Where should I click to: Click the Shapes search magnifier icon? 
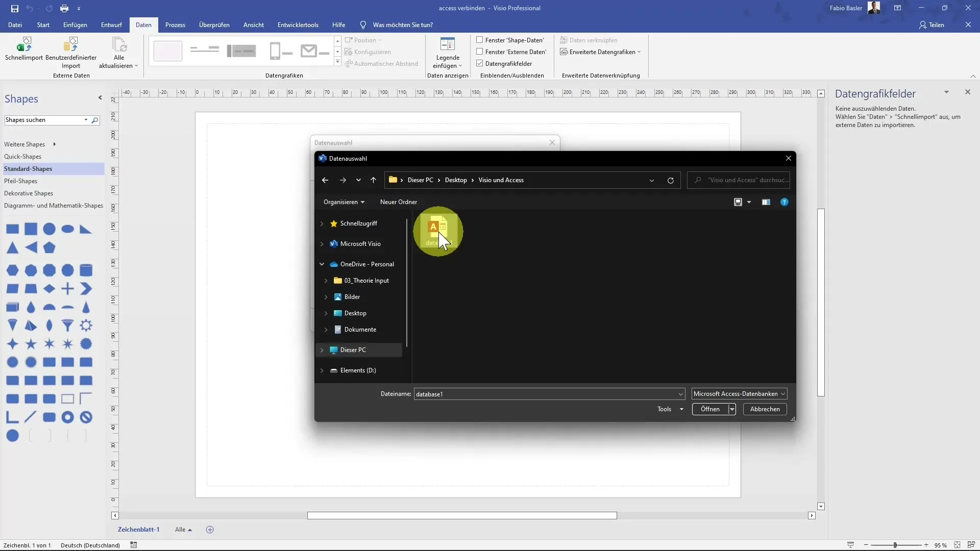[x=95, y=120]
